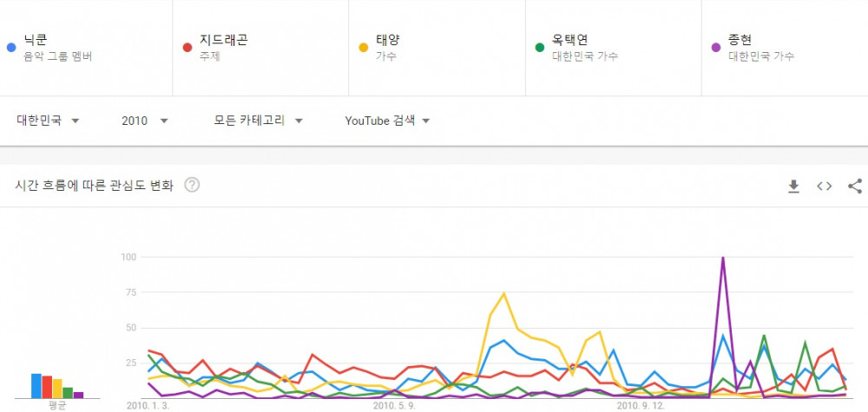Share the interest over time chart
The width and height of the screenshot is (868, 412).
point(855,186)
